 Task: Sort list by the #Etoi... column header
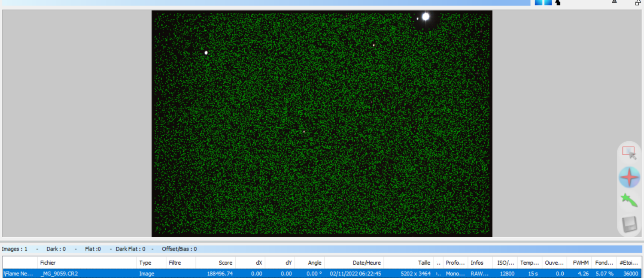pyautogui.click(x=629, y=263)
